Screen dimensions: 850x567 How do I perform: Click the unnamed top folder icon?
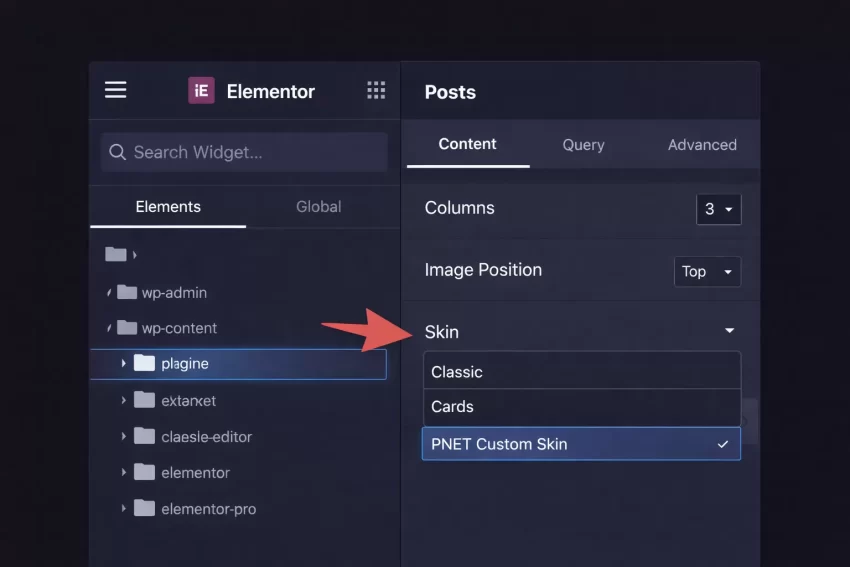click(115, 254)
